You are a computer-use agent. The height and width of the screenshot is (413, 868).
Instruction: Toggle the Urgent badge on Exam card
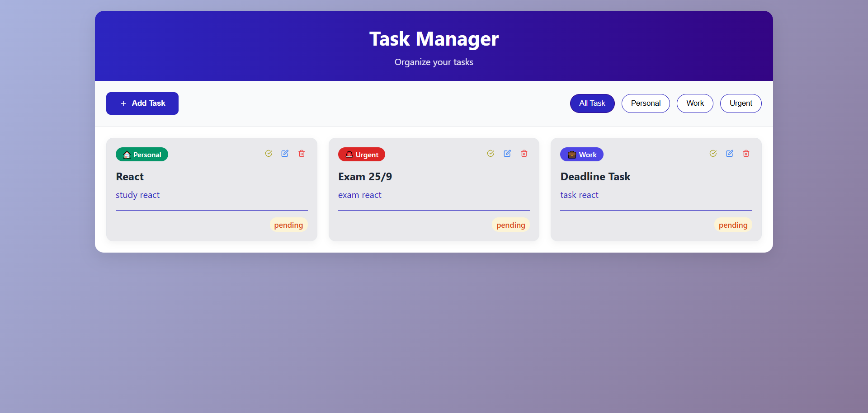[x=361, y=154]
